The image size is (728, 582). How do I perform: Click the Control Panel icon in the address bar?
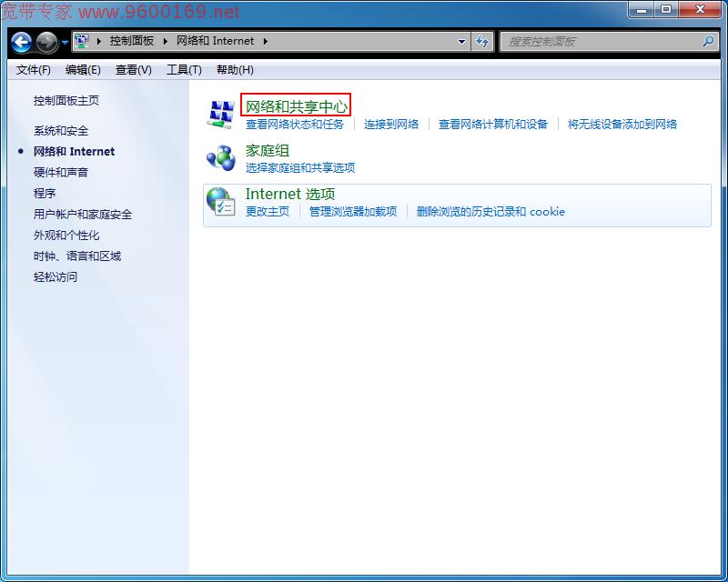point(82,41)
